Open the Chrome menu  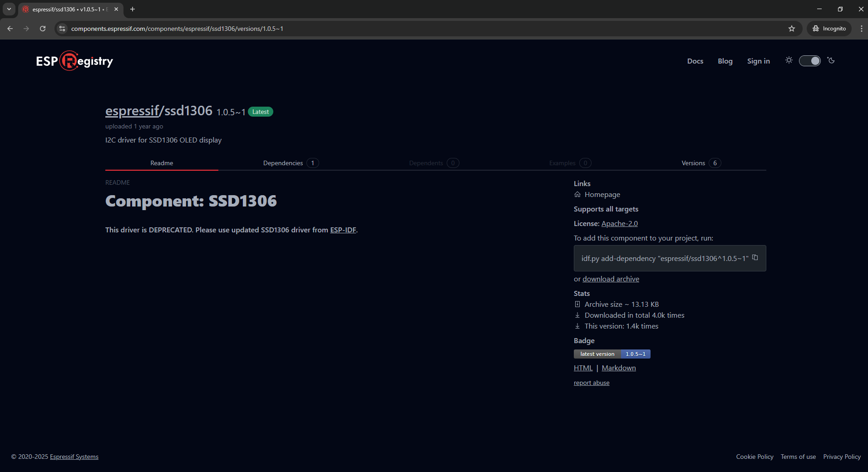click(x=861, y=29)
